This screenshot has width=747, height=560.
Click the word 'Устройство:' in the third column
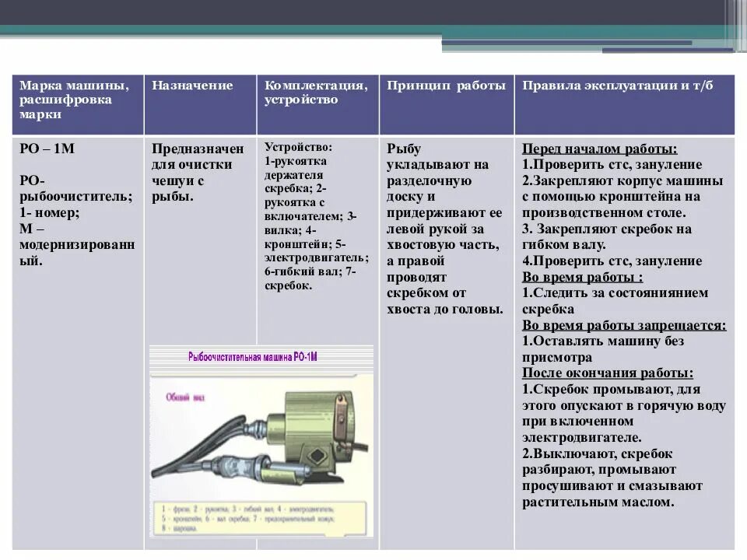(x=298, y=147)
